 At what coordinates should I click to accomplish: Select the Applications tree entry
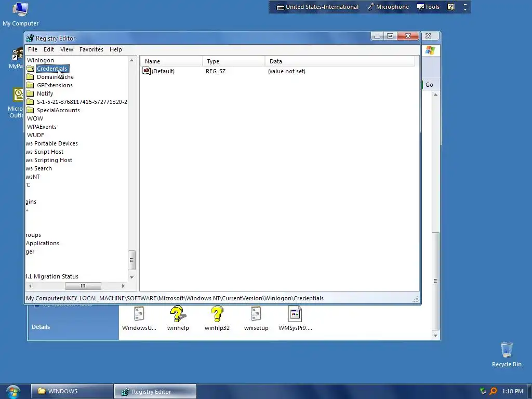[x=43, y=243]
